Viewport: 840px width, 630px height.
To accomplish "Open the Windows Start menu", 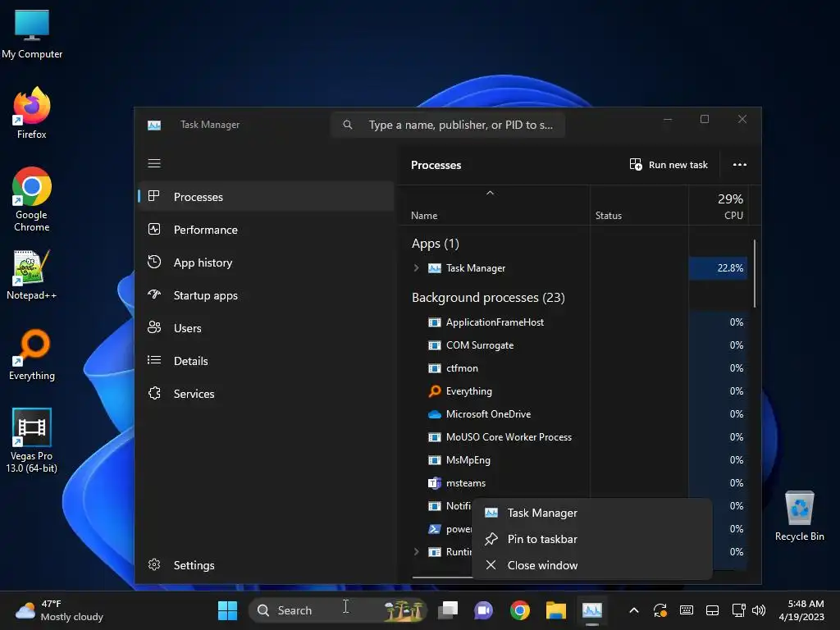I will 228,610.
